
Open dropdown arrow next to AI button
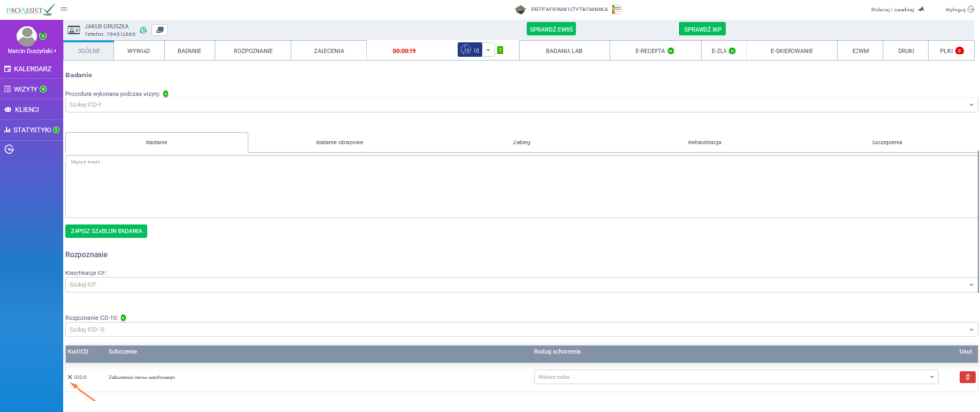[x=488, y=50]
